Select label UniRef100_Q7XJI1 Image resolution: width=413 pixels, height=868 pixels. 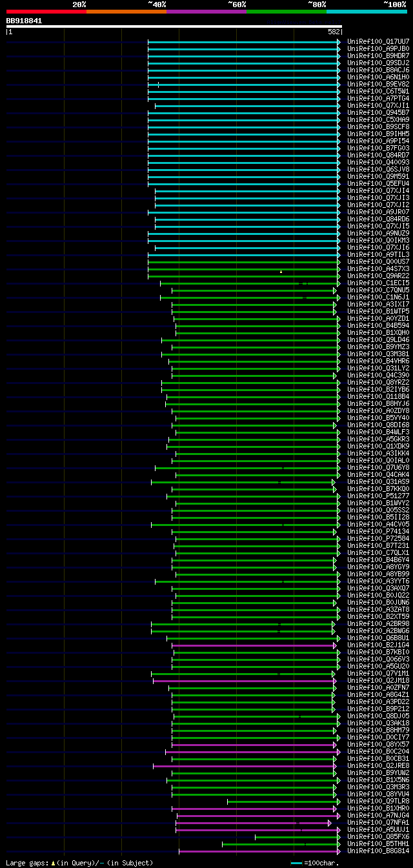(378, 105)
